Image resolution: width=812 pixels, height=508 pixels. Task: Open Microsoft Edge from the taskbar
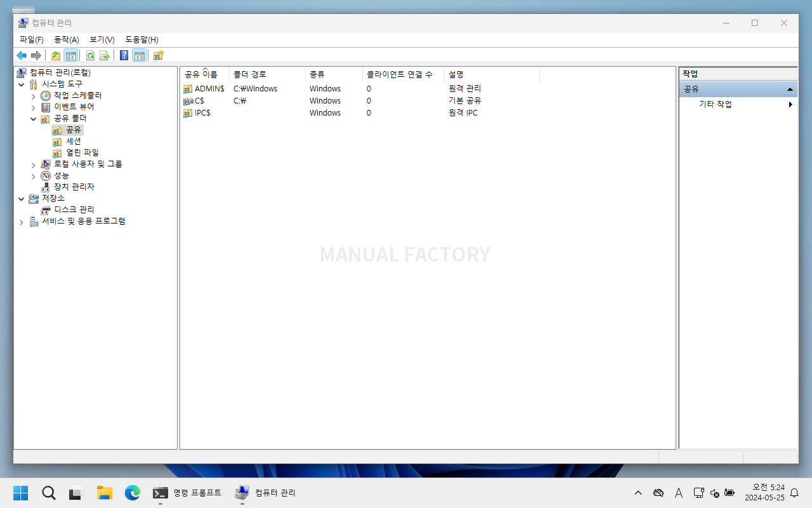pyautogui.click(x=132, y=493)
